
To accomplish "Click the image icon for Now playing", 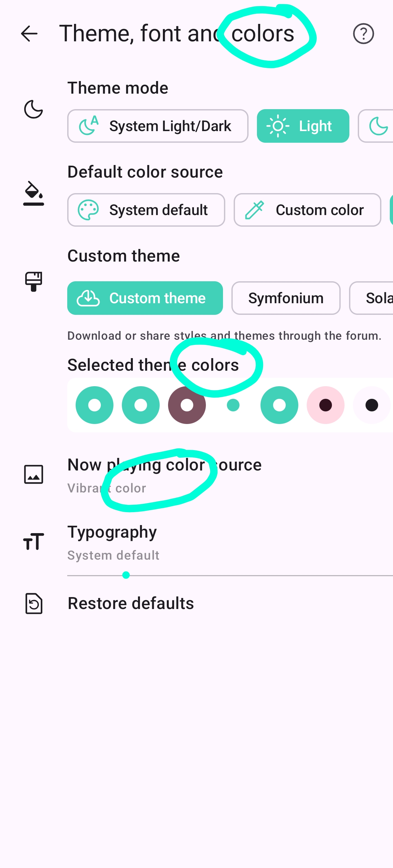I will click(33, 474).
